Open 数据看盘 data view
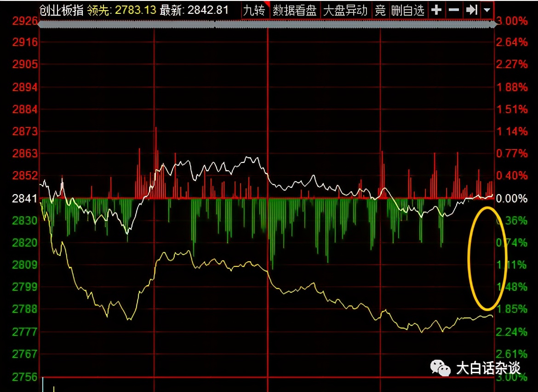The image size is (538, 392). [295, 10]
